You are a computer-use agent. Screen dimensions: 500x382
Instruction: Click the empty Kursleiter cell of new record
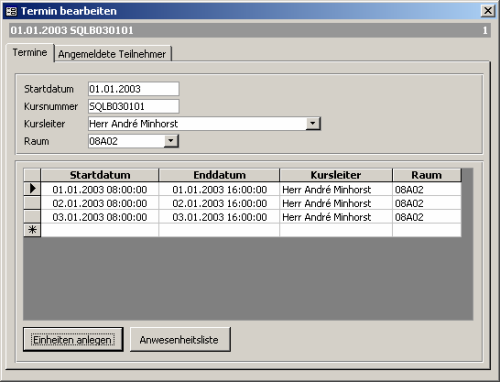[336, 230]
